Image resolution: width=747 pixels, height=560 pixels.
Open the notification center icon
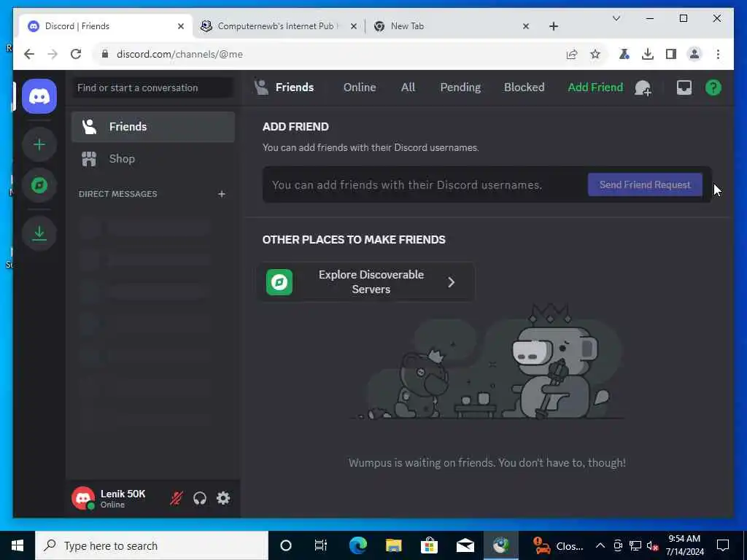coord(723,545)
